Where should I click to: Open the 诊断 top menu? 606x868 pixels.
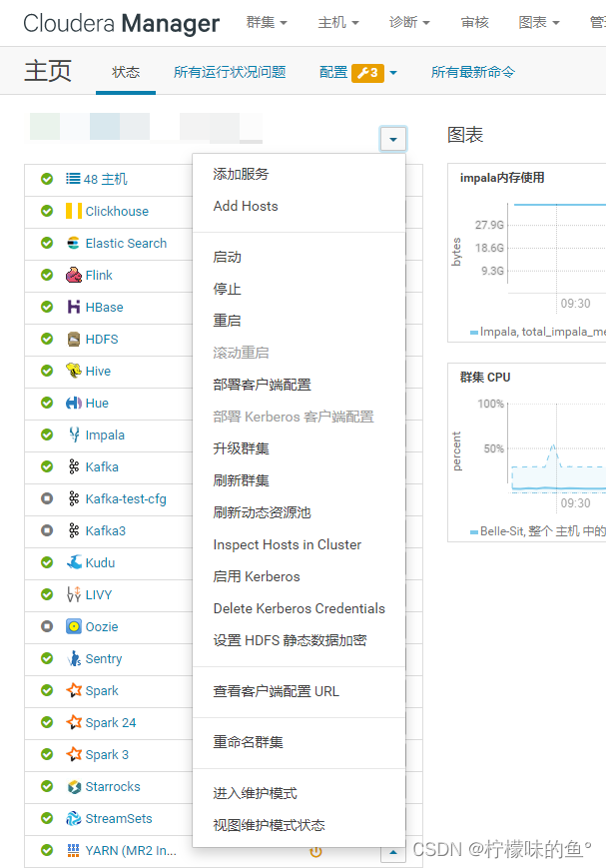[x=409, y=23]
